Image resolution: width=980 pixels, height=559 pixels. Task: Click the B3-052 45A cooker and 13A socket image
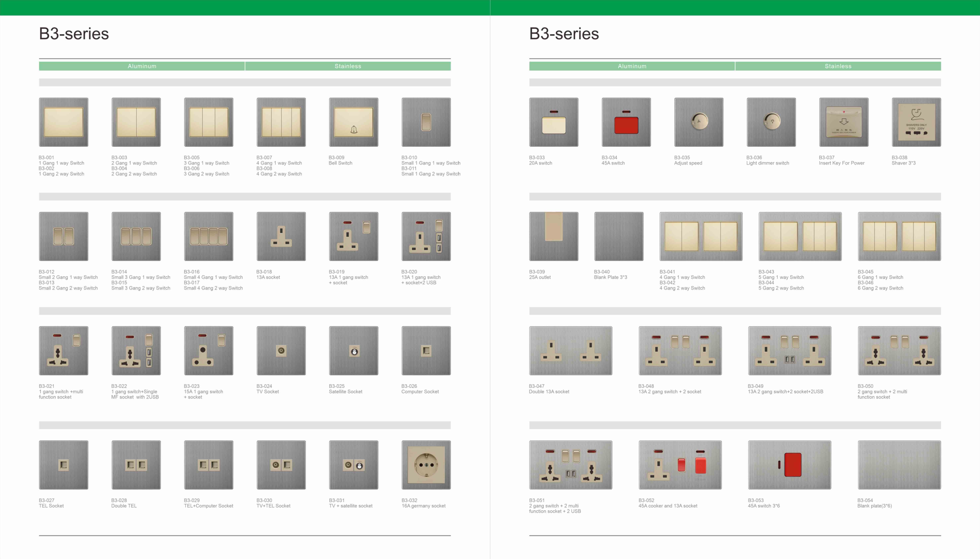tap(680, 465)
